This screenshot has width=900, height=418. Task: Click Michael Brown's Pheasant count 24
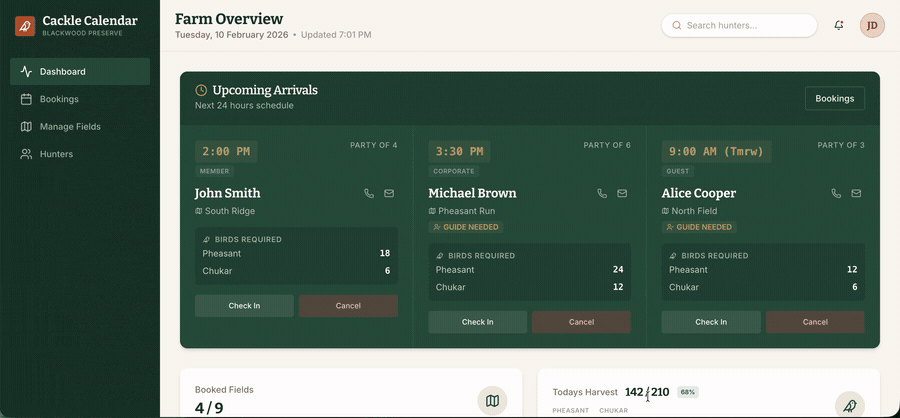click(618, 269)
